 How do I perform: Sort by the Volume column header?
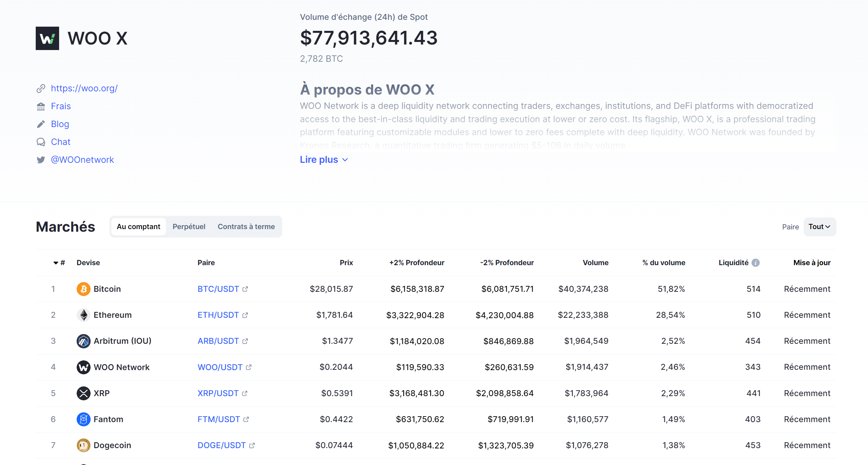click(x=596, y=263)
